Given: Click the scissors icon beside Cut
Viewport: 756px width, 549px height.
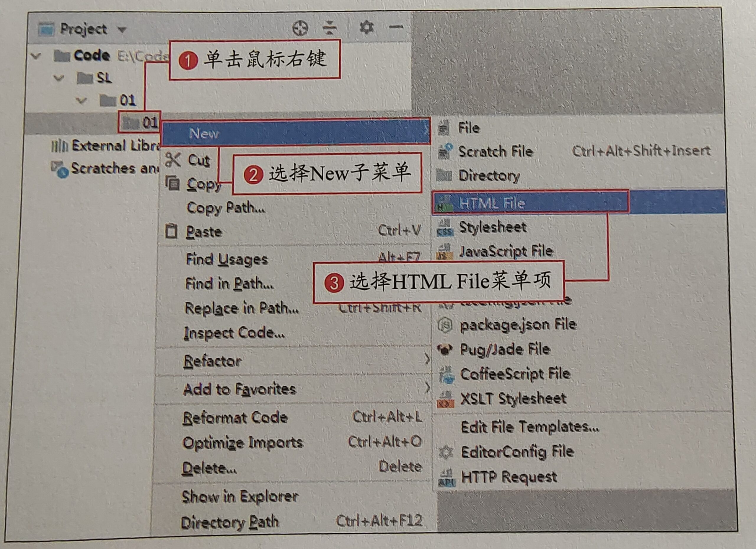Looking at the screenshot, I should (x=173, y=160).
